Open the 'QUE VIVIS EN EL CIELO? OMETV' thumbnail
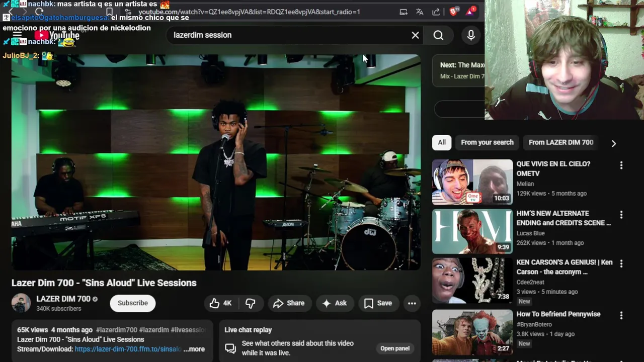Viewport: 644px width, 362px height. pos(472,182)
